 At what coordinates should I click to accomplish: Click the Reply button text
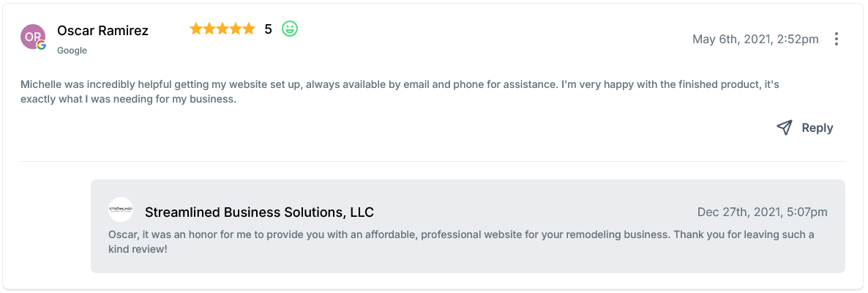coord(817,127)
